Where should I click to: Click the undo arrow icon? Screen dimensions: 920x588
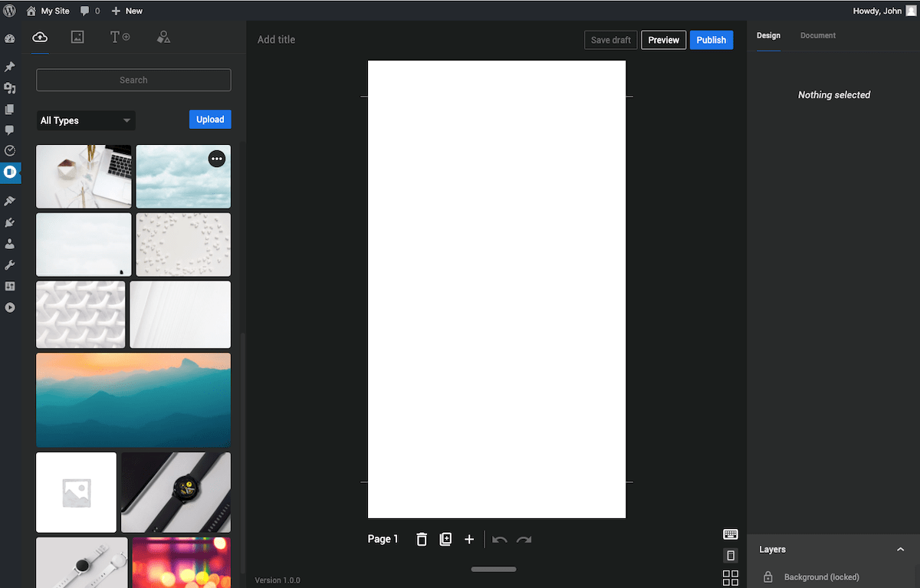(x=500, y=540)
